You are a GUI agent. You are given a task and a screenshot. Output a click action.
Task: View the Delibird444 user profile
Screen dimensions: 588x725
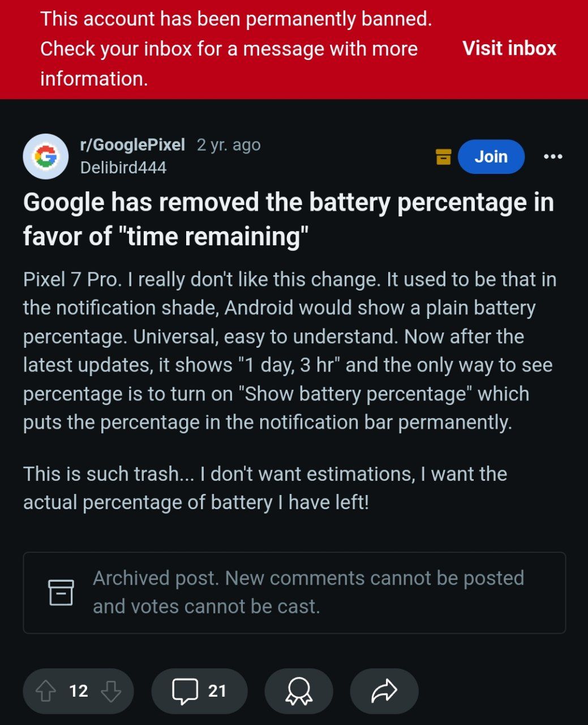point(123,168)
